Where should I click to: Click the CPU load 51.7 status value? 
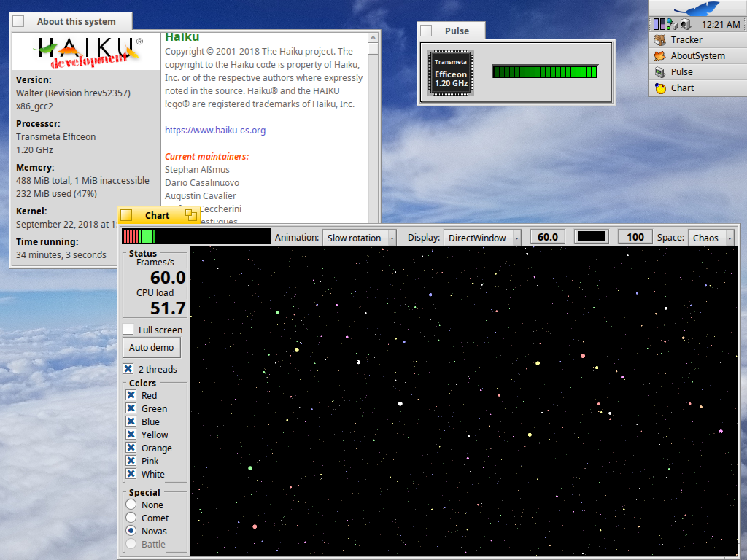point(168,308)
